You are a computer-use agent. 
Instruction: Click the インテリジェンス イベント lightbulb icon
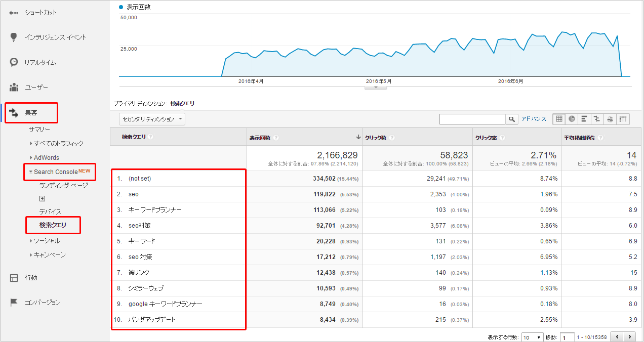click(x=14, y=37)
